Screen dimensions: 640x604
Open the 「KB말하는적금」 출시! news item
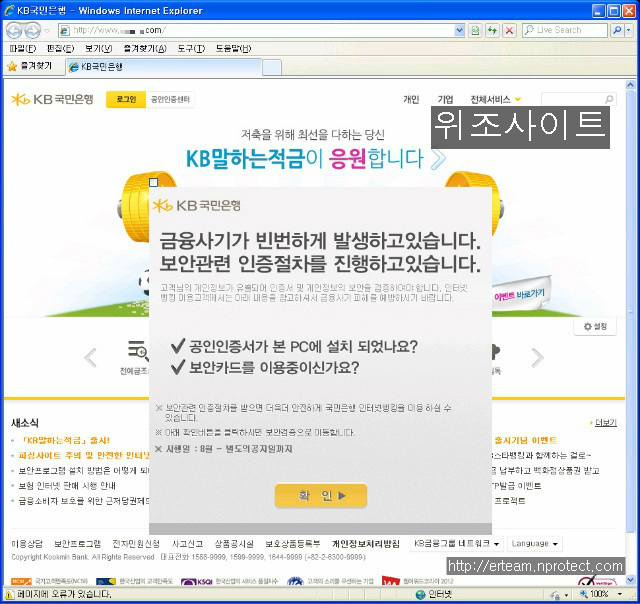click(64, 440)
